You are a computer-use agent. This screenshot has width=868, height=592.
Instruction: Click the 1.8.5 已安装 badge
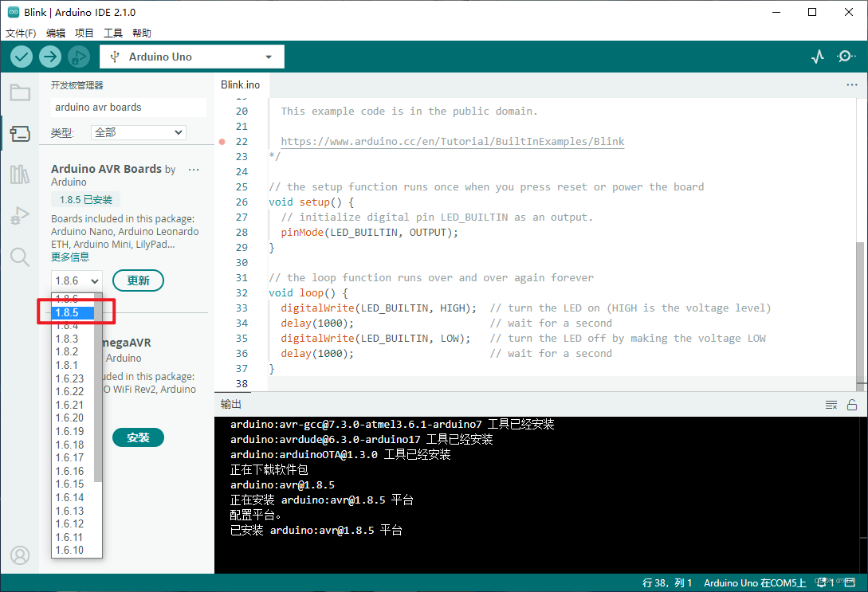(86, 200)
